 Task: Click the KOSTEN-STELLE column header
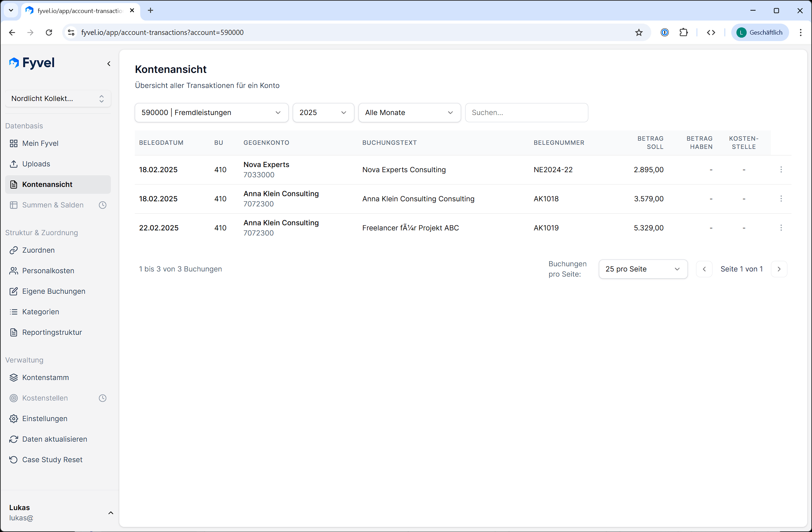744,143
